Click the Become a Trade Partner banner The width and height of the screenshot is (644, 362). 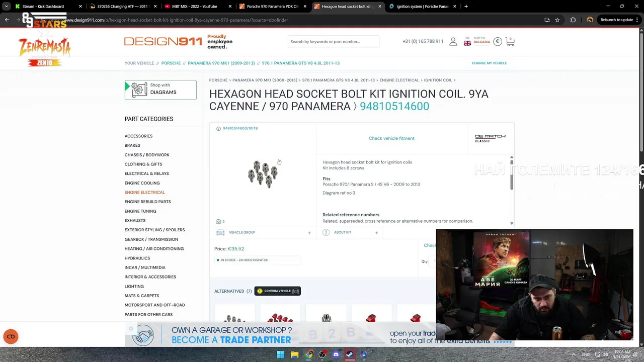319,335
